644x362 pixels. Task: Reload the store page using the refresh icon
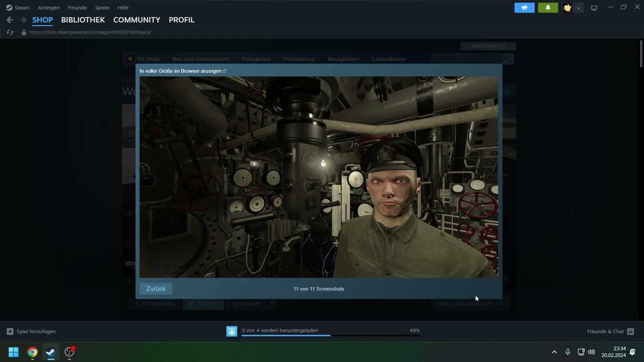coord(10,32)
